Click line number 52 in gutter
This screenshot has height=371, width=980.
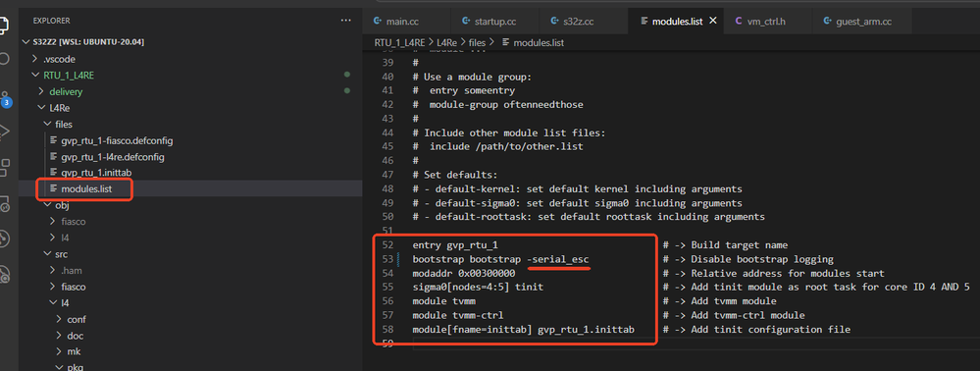point(387,245)
